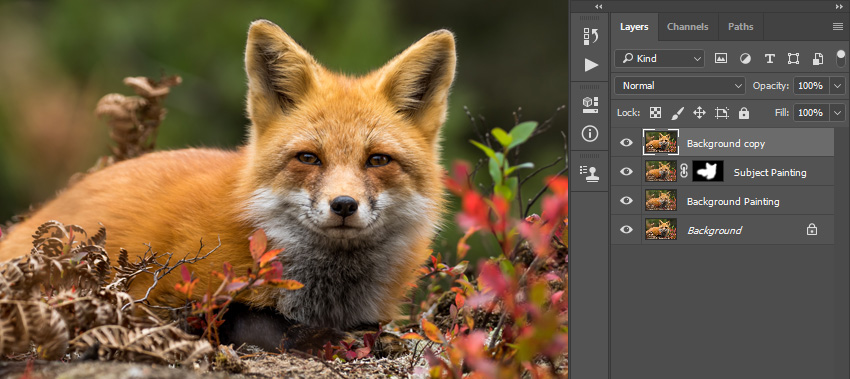850x379 pixels.
Task: Hide the Background Painting layer
Action: coord(626,201)
